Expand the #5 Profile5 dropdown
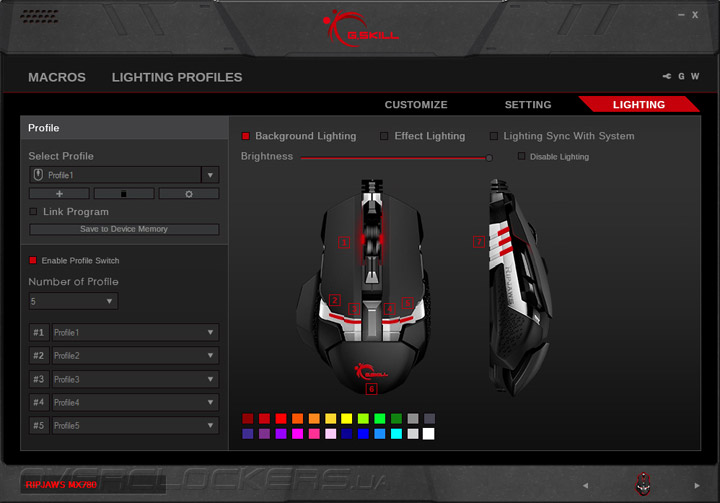Screen dimensions: 720x503 135,425
